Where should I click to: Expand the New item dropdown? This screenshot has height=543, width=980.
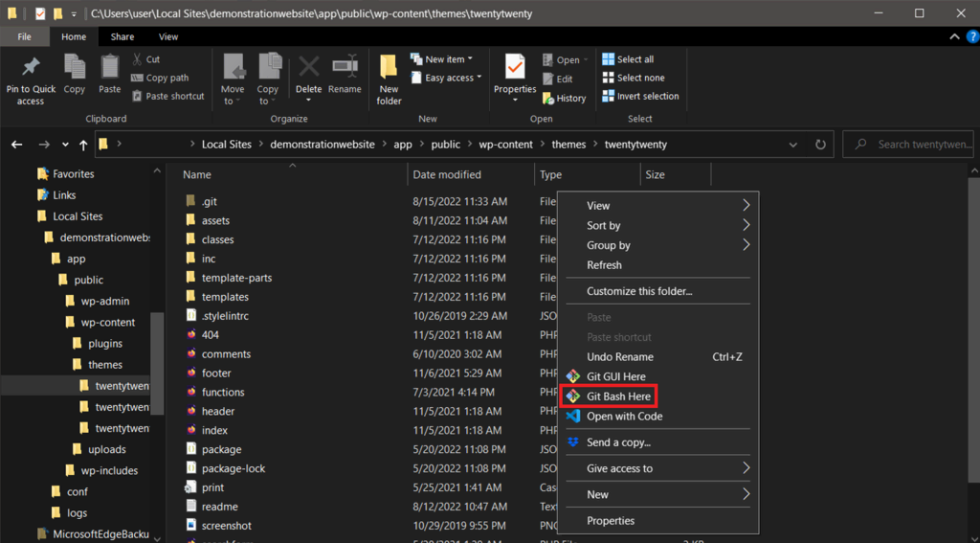447,59
